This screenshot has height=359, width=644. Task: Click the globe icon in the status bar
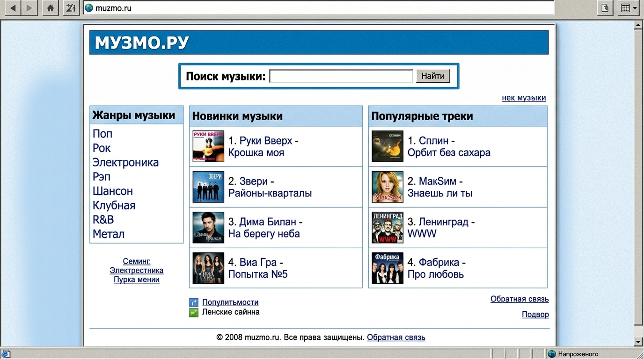[x=551, y=354]
